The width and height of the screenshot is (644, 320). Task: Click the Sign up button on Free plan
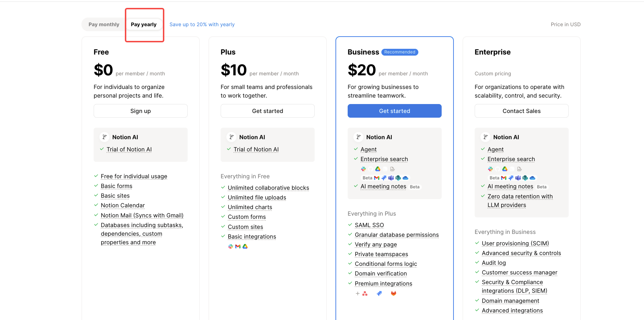141,111
